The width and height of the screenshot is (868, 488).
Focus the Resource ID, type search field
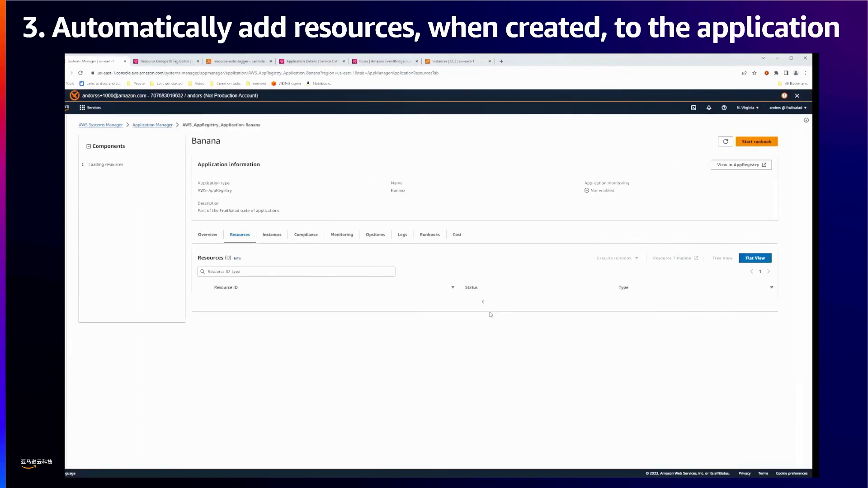click(297, 272)
